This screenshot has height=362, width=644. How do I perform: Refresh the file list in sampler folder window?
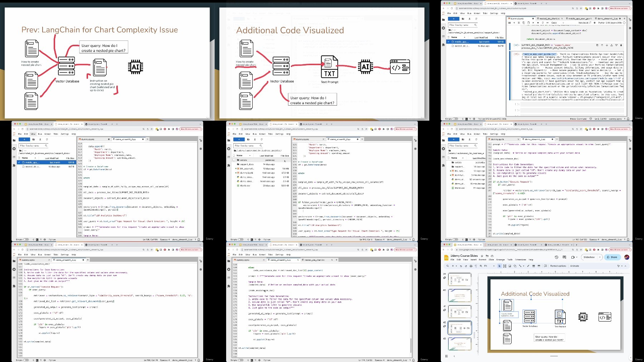(x=262, y=139)
